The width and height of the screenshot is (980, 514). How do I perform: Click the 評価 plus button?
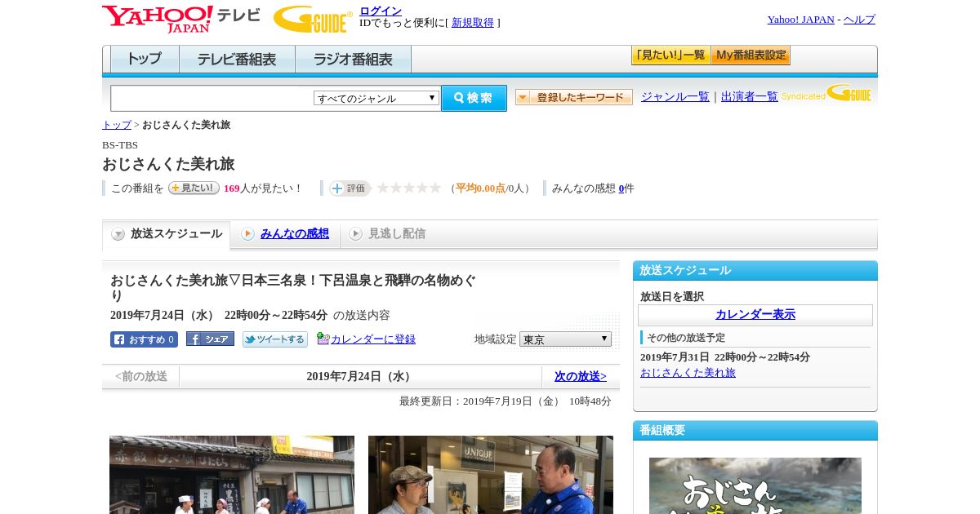pos(350,188)
